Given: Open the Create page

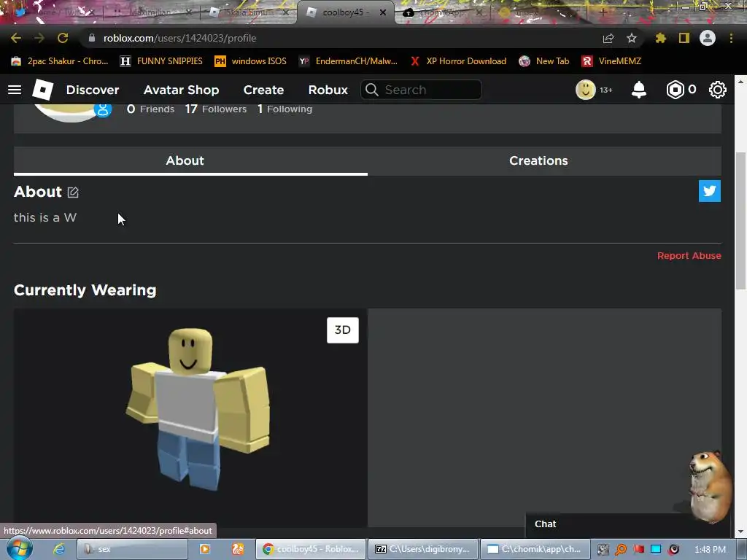Looking at the screenshot, I should pyautogui.click(x=263, y=90).
